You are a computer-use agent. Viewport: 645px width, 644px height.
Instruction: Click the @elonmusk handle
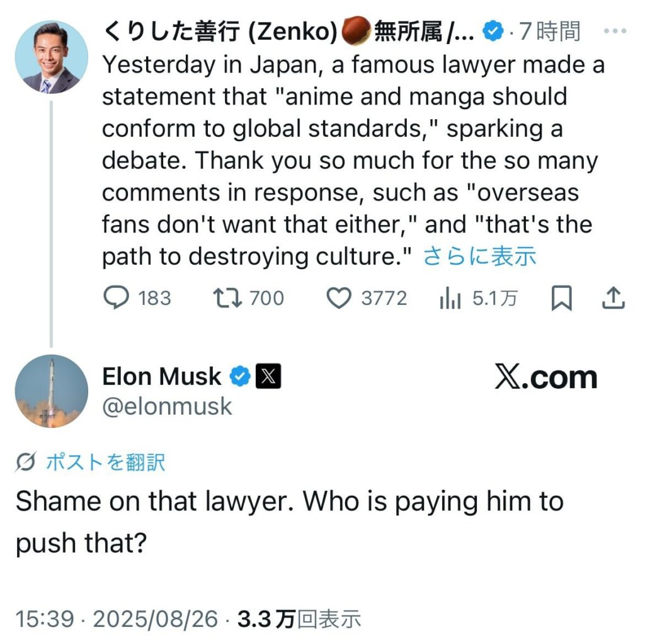pos(167,406)
